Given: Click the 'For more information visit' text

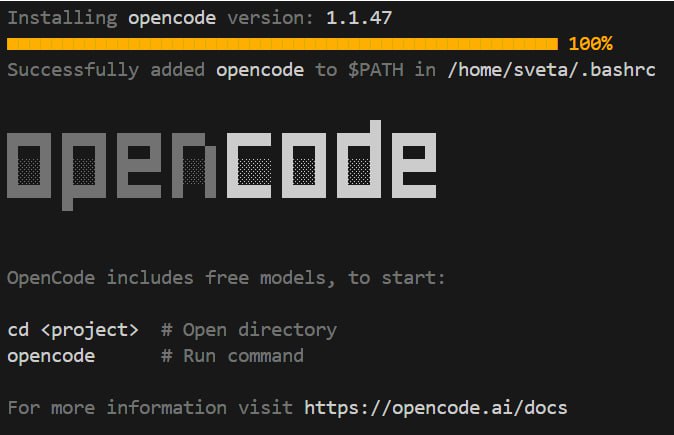Looking at the screenshot, I should pyautogui.click(x=150, y=407).
